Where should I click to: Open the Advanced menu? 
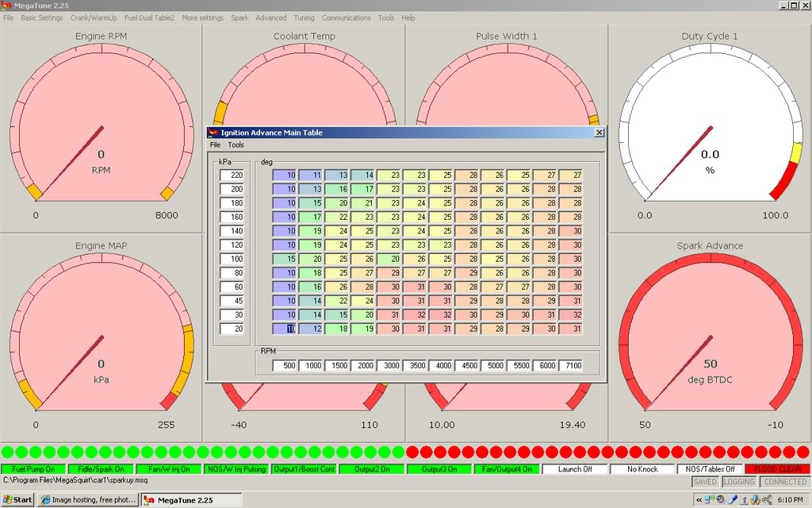coord(271,17)
